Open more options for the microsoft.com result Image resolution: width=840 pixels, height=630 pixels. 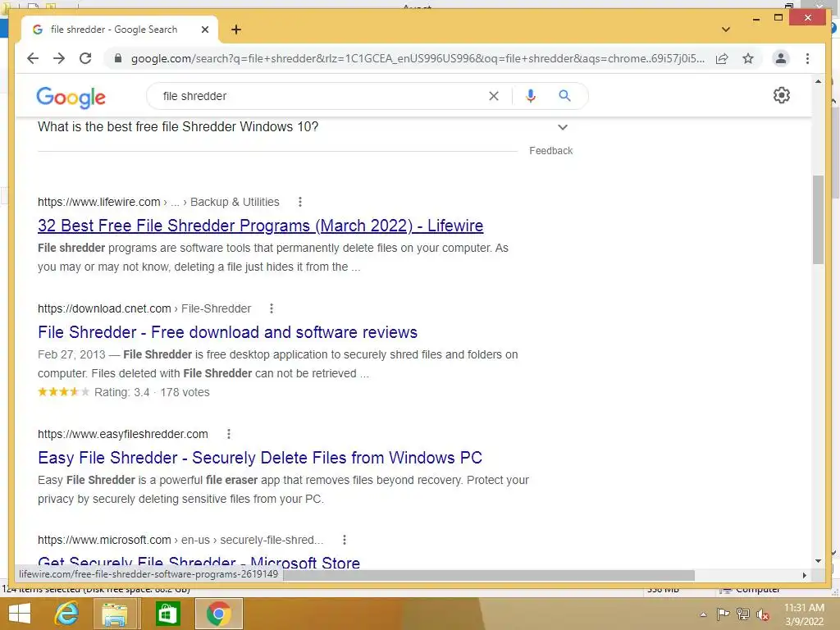point(345,540)
